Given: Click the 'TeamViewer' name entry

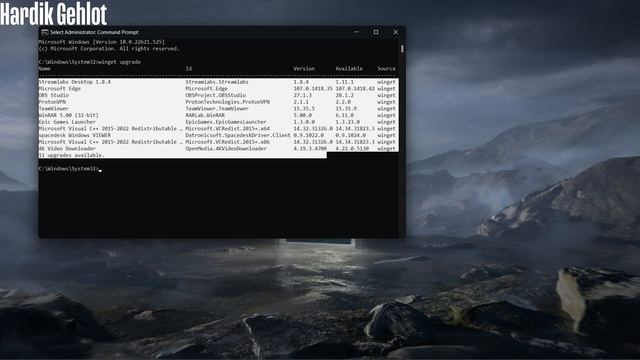Looking at the screenshot, I should (x=54, y=109).
